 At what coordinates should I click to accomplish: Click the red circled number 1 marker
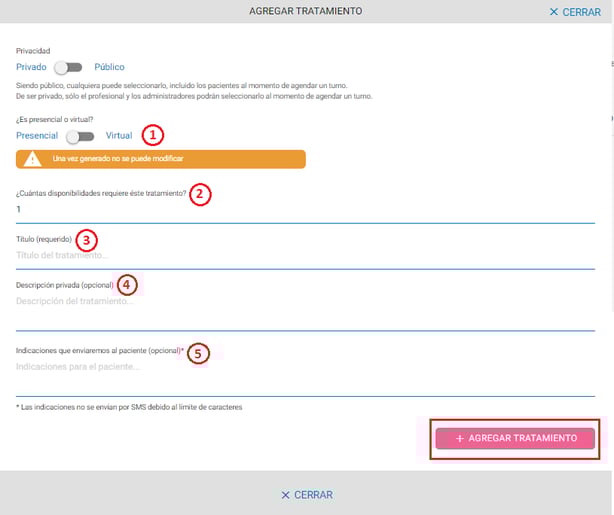point(152,134)
